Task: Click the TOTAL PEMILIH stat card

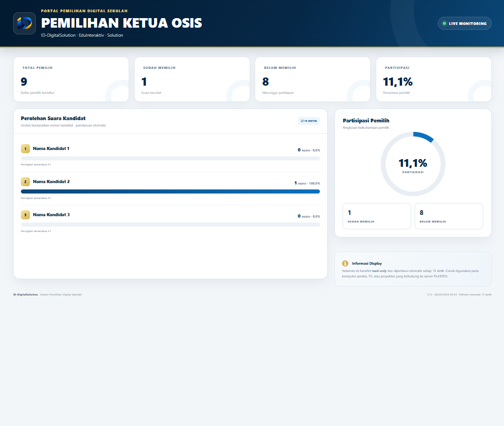Action: pyautogui.click(x=71, y=79)
